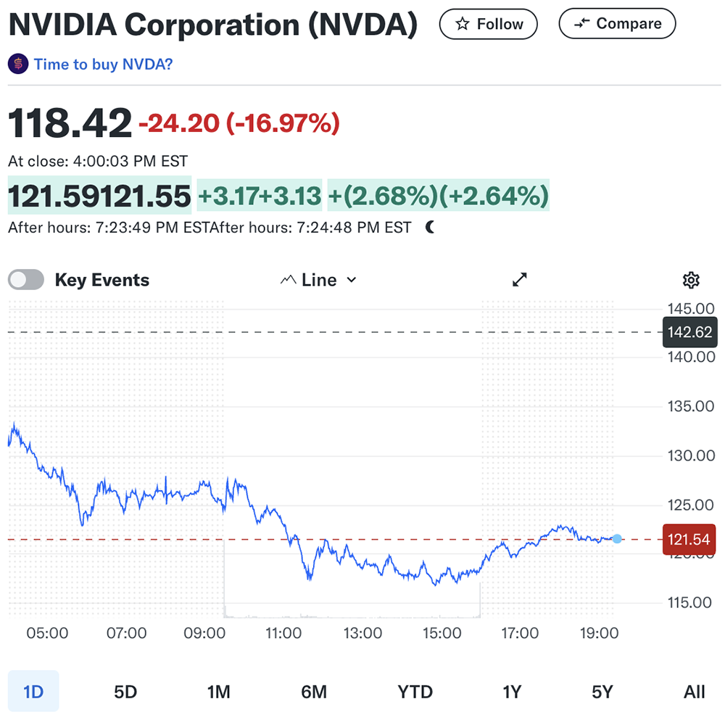
Task: Click the blue current price dot on chart
Action: tap(617, 539)
